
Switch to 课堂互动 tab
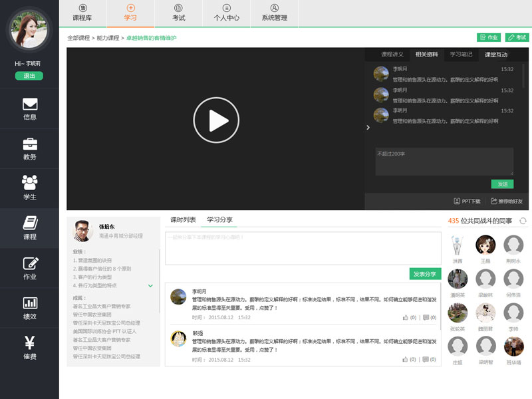[x=495, y=55]
